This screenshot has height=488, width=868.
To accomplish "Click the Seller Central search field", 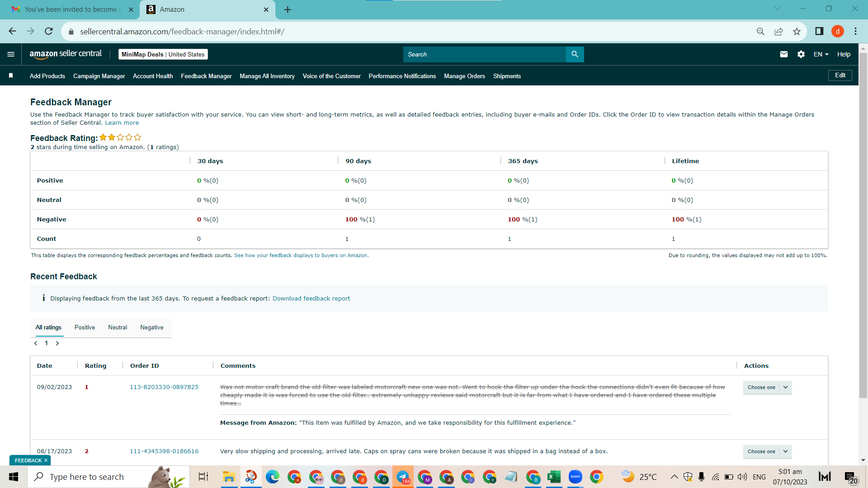I will pos(484,54).
